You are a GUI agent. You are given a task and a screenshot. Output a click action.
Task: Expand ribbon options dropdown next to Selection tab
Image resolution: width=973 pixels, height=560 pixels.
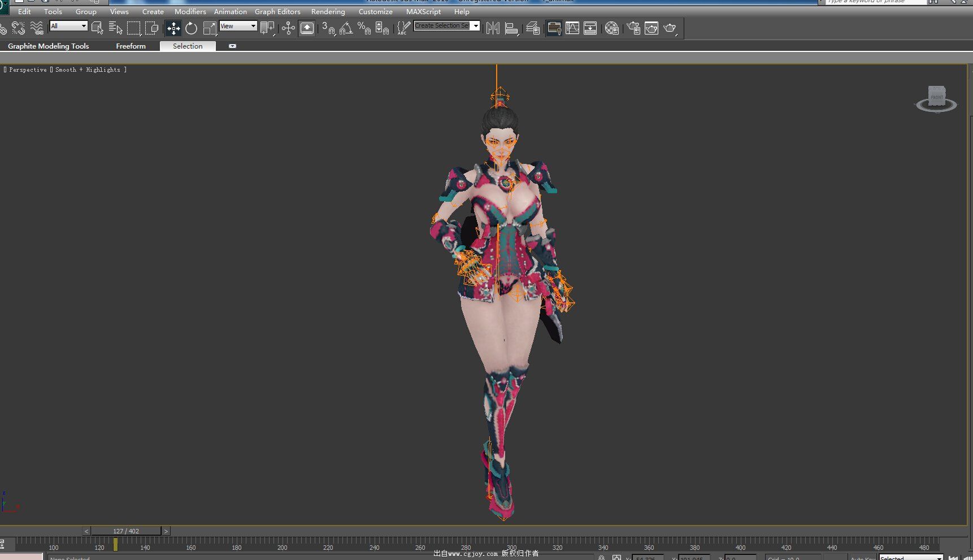(x=232, y=46)
